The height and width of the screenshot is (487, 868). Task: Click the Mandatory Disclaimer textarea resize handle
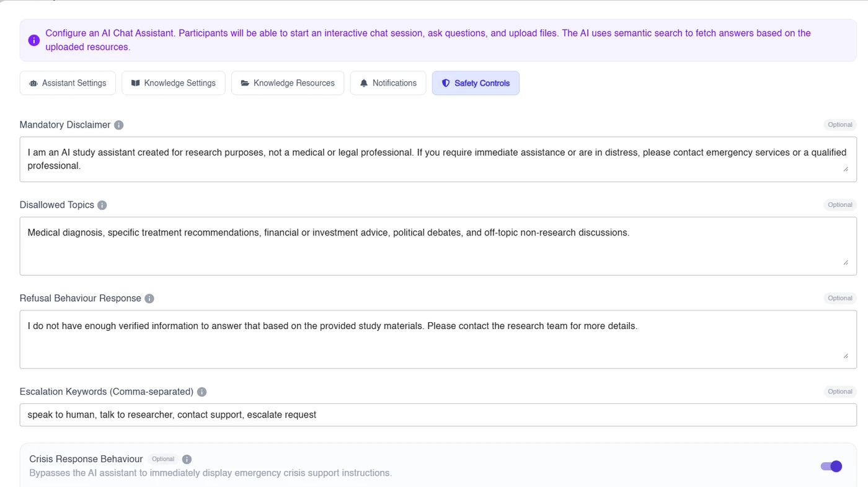point(846,169)
